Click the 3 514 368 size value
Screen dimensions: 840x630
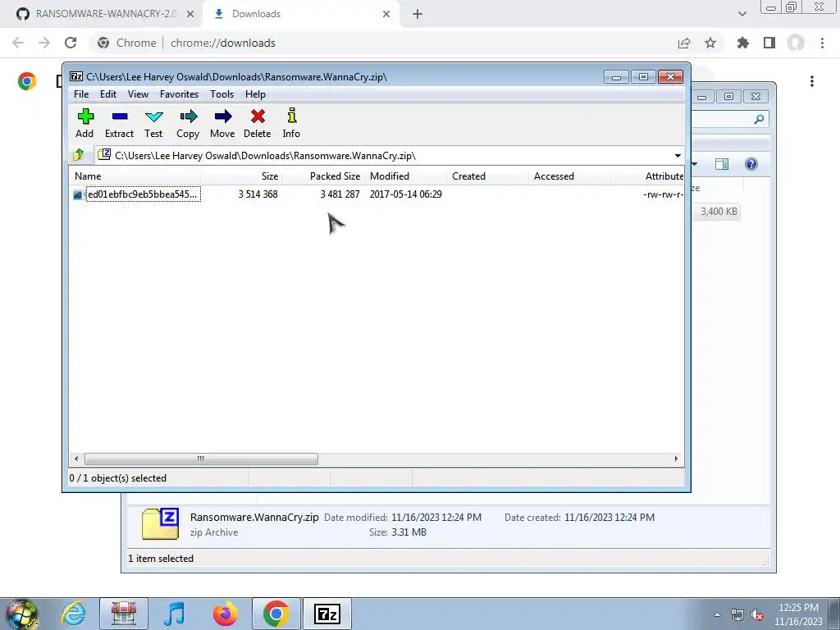[x=258, y=194]
